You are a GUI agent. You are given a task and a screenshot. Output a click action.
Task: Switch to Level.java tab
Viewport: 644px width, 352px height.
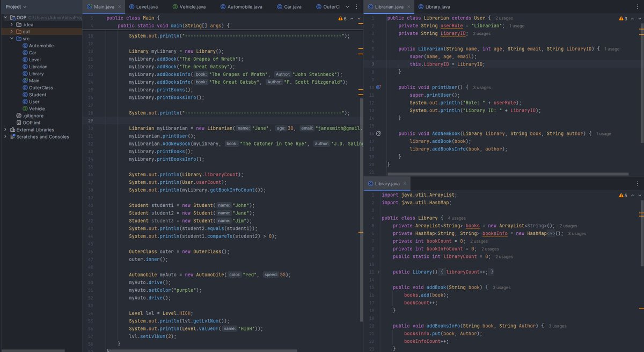(x=143, y=6)
